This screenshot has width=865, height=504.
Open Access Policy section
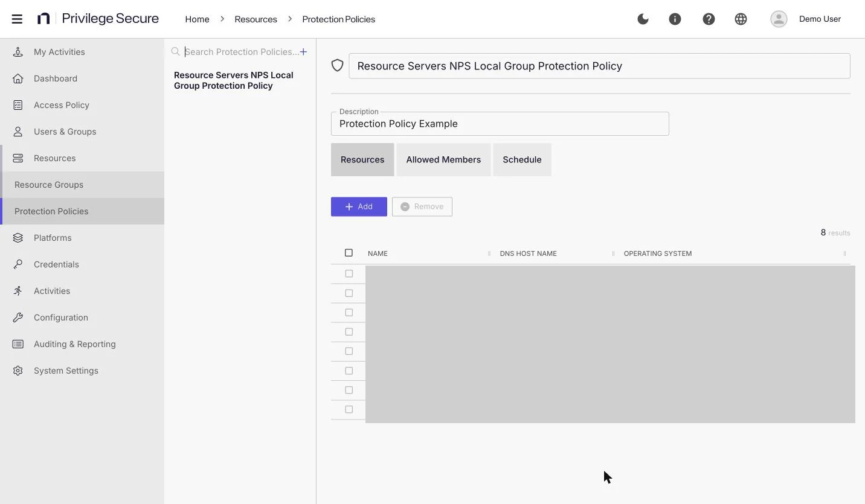point(82,105)
